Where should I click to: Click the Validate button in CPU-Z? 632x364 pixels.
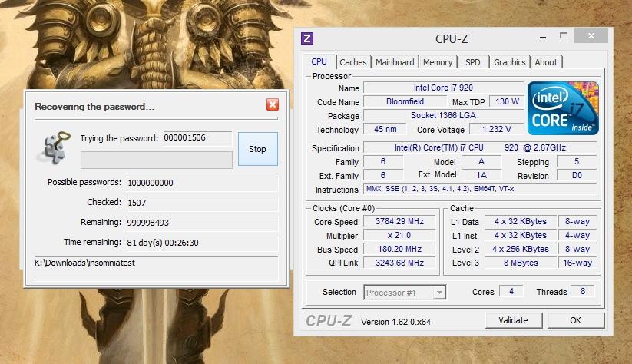513,320
